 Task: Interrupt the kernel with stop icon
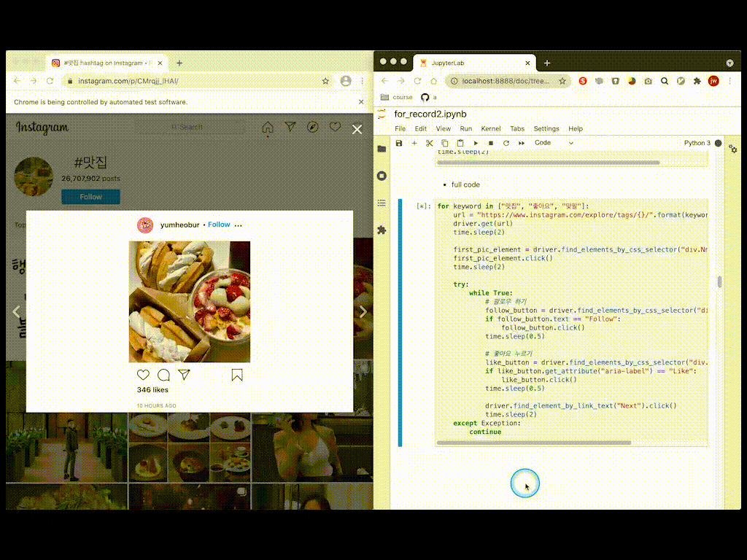[x=491, y=143]
